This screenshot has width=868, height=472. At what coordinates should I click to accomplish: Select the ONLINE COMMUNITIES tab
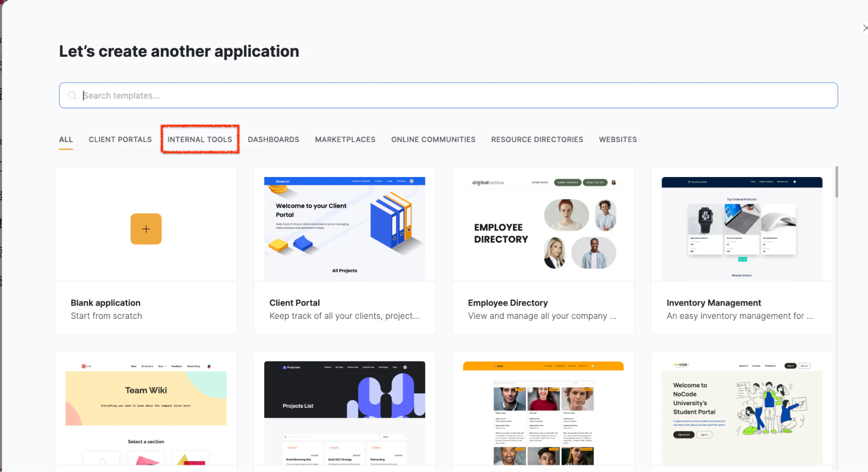tap(433, 140)
